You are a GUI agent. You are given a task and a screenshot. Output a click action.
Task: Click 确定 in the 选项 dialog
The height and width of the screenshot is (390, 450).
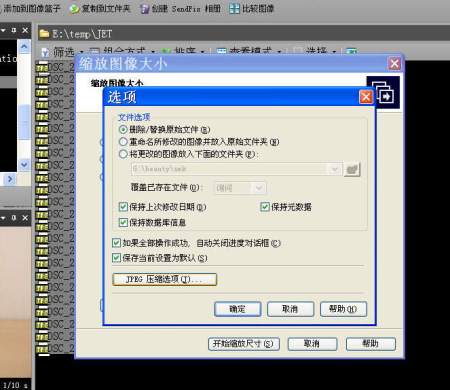click(237, 309)
